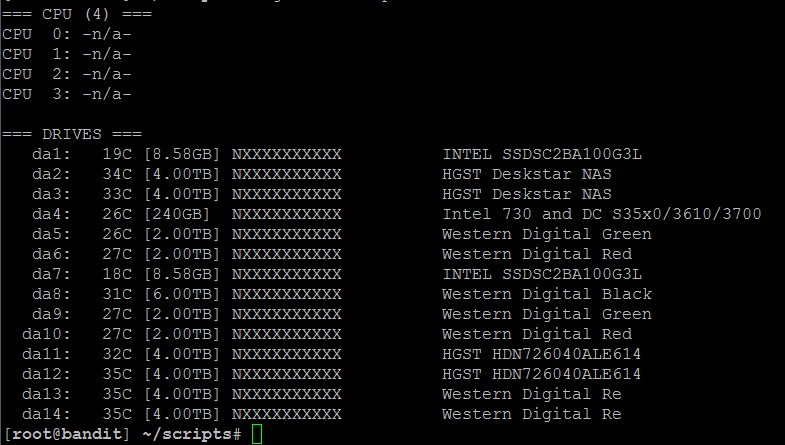The height and width of the screenshot is (445, 785).
Task: Click the green terminal cursor block
Action: point(257,434)
